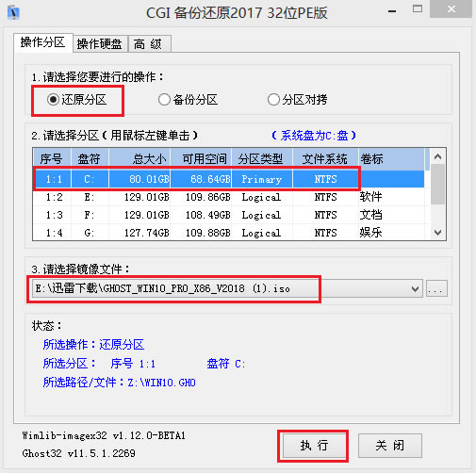Switch to the 操作分区 tab

tap(43, 42)
